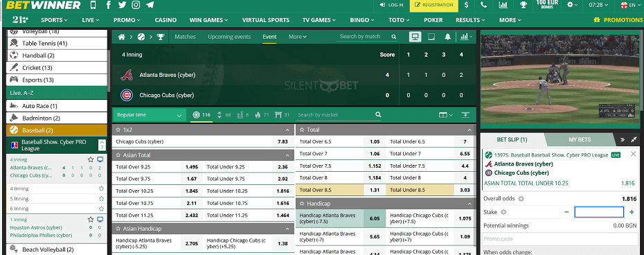Select the monitor live broadcast view icon

click(415, 37)
